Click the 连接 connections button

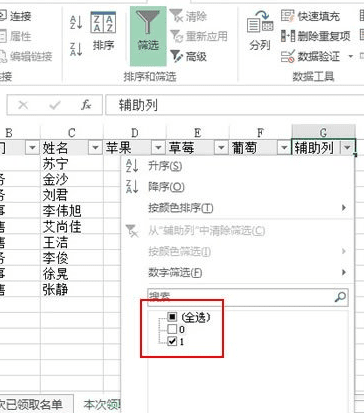[15, 16]
